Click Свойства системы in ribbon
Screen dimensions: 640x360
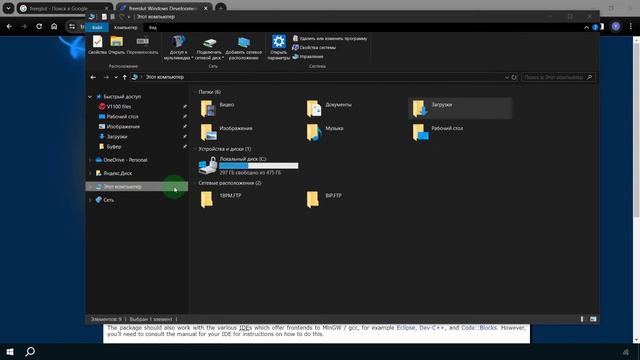pyautogui.click(x=314, y=47)
